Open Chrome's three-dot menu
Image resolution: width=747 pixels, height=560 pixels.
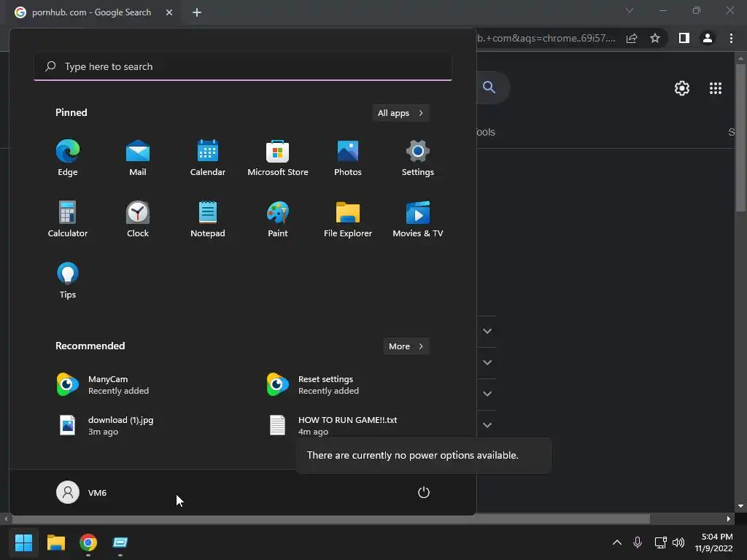731,38
